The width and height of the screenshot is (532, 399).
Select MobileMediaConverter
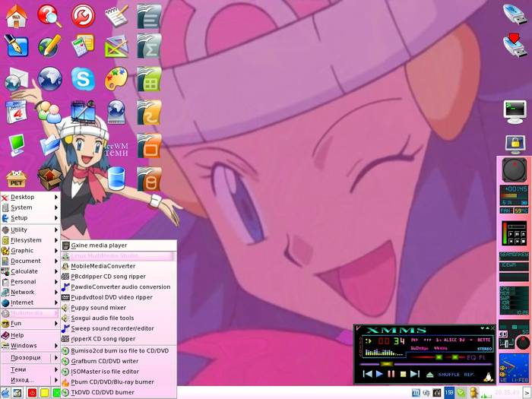coord(119,266)
